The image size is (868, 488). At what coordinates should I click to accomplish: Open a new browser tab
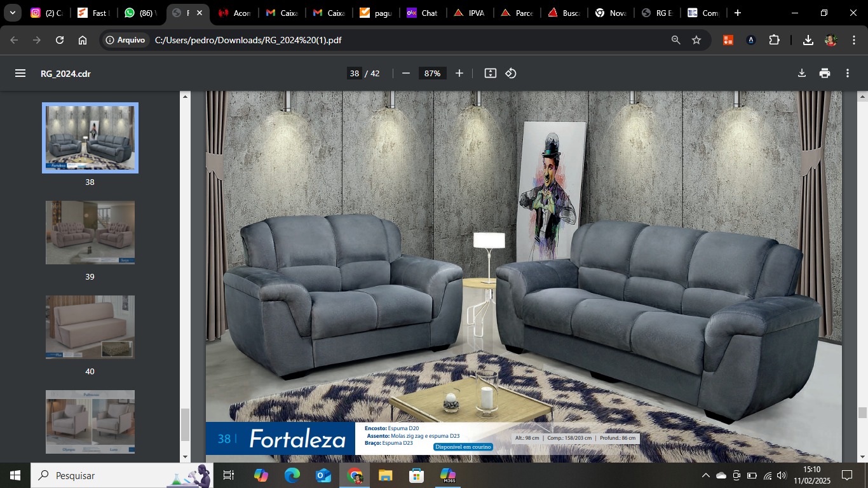pos(737,13)
